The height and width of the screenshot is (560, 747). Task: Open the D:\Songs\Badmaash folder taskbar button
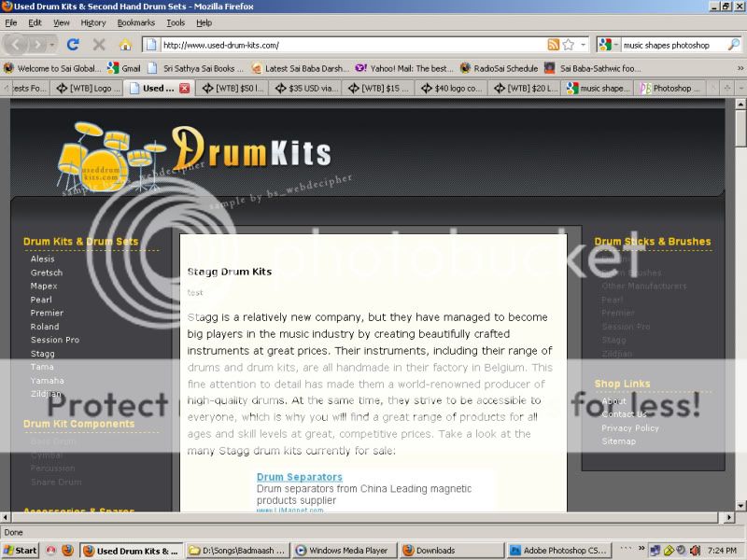point(237,551)
